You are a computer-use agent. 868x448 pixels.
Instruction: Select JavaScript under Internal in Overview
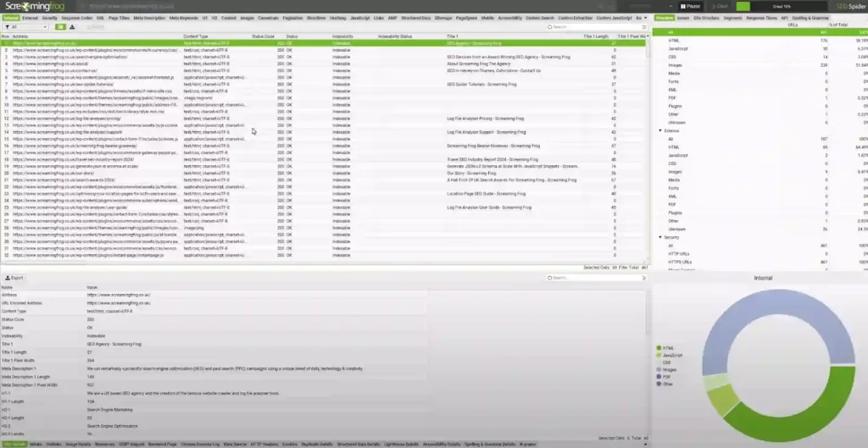point(677,48)
